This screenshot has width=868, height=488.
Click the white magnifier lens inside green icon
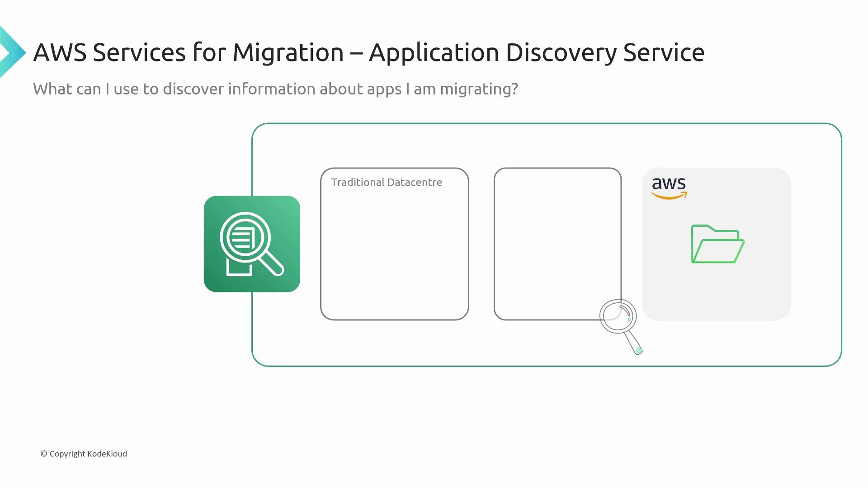click(245, 238)
